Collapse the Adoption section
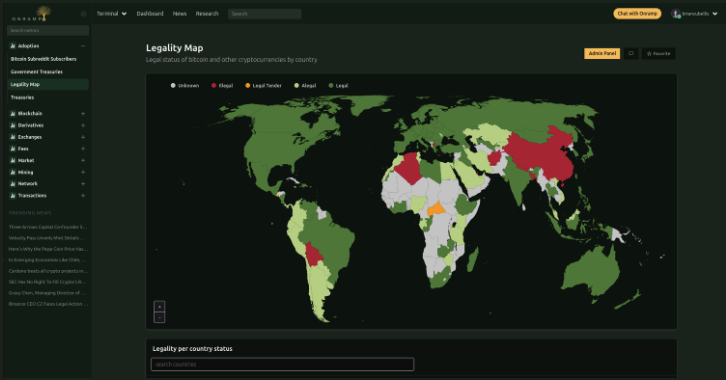The width and height of the screenshot is (726, 380). point(83,46)
